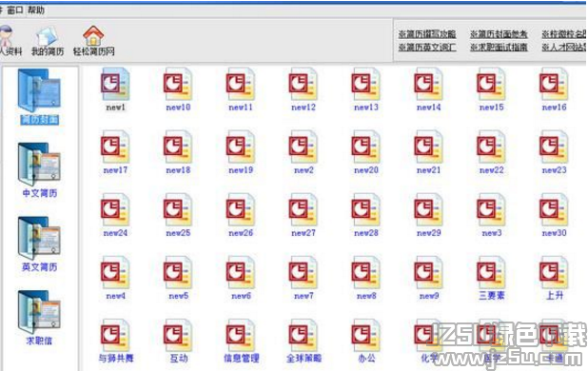
Task: Pick the new23 template icon
Action: [554, 152]
